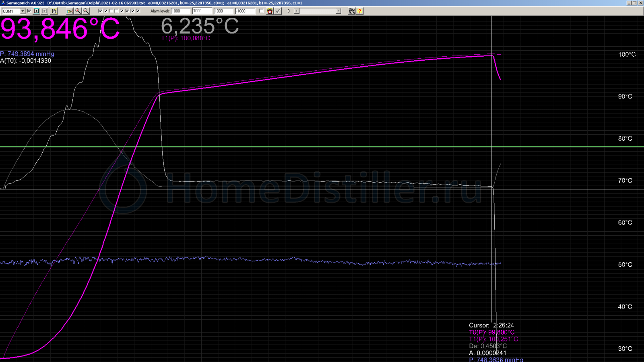The width and height of the screenshot is (644, 362).
Task: Minimize the Samogonich window
Action: pyautogui.click(x=629, y=3)
